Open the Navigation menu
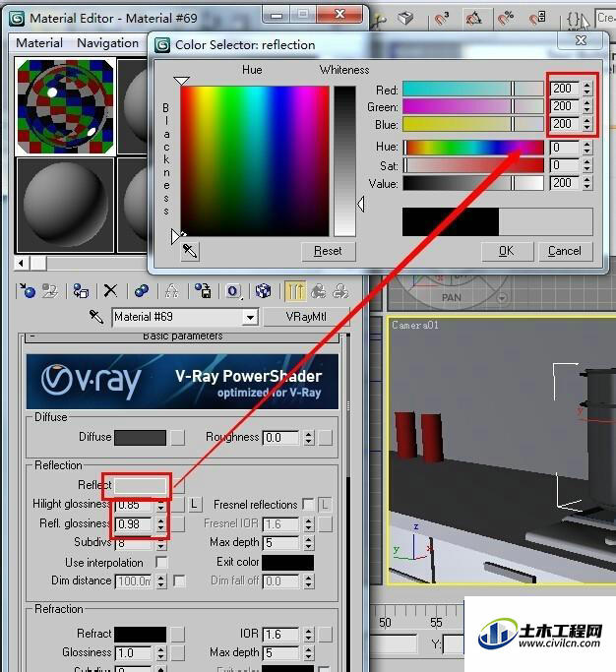Screen dimensions: 616x672 pos(107,43)
